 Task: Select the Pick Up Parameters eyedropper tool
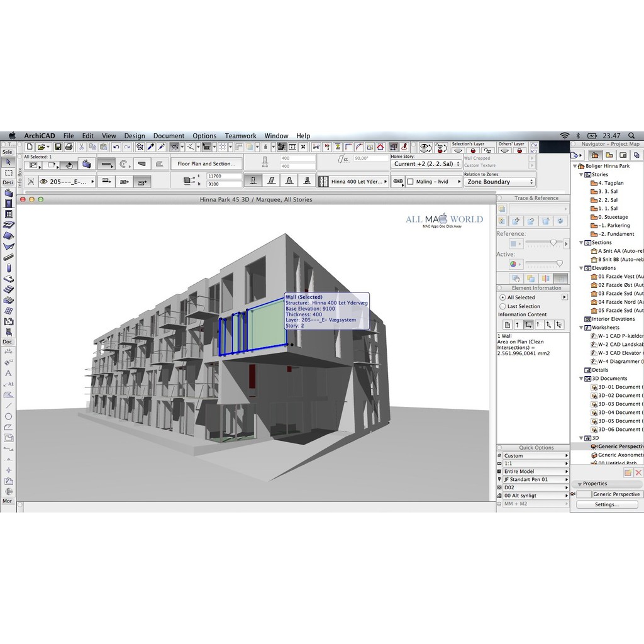coord(150,147)
